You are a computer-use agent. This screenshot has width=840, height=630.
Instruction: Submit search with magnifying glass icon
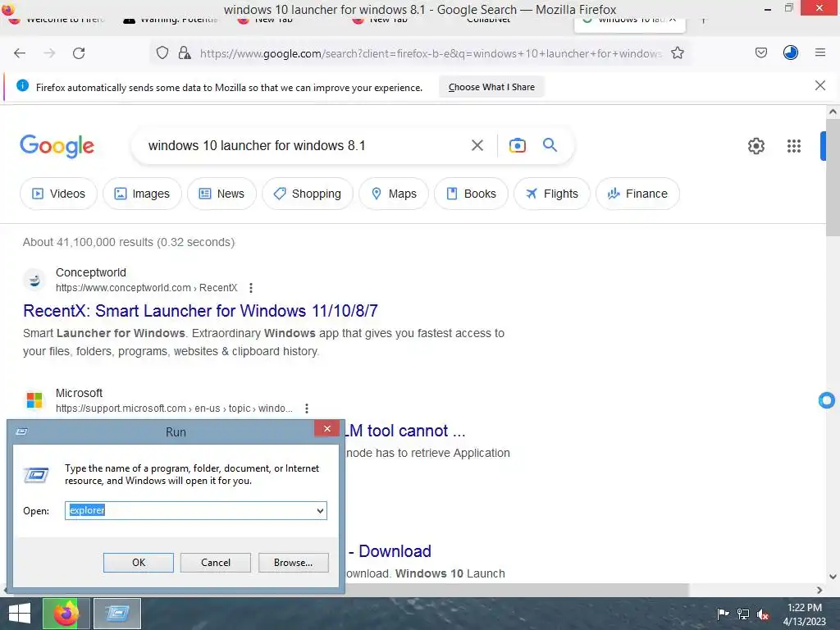(x=550, y=144)
